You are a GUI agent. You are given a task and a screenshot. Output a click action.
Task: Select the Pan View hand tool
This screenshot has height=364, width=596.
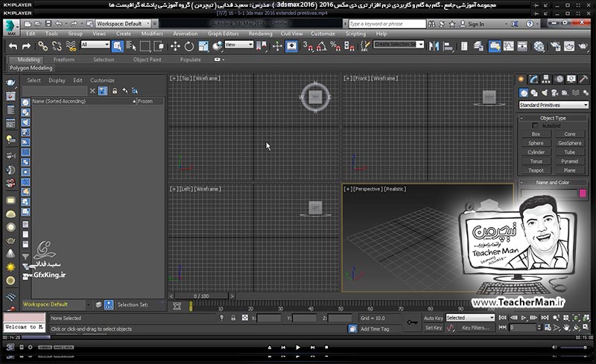pyautogui.click(x=567, y=328)
